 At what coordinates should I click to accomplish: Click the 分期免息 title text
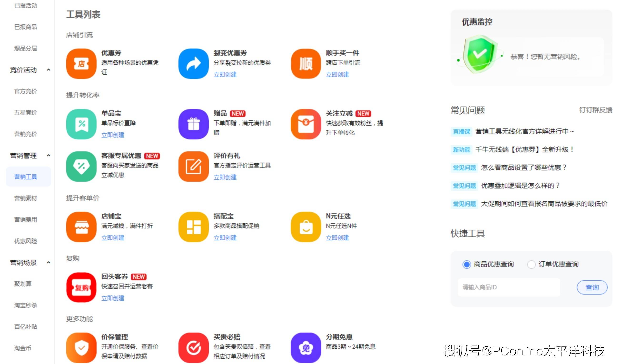pyautogui.click(x=339, y=337)
